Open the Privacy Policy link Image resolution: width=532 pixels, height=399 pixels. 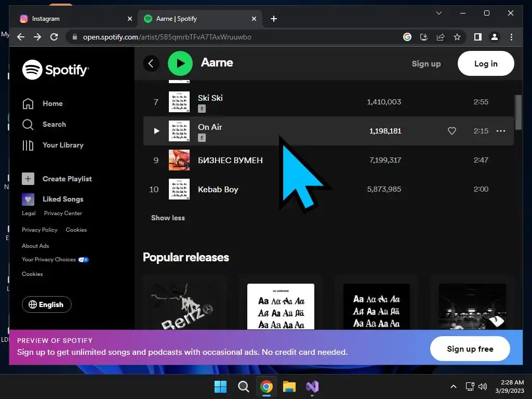pos(39,230)
